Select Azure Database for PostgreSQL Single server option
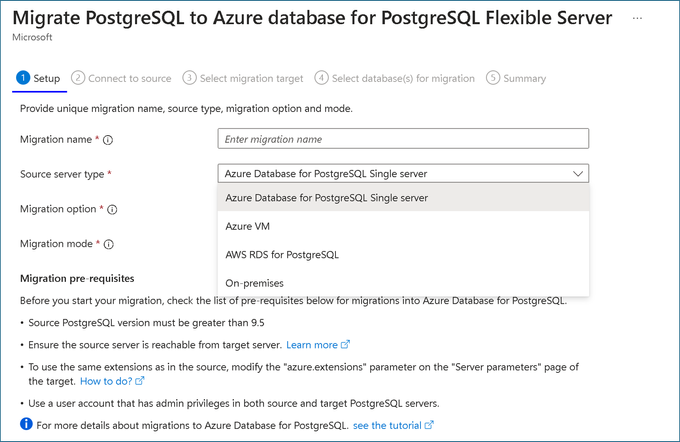The height and width of the screenshot is (442, 680). tap(403, 198)
